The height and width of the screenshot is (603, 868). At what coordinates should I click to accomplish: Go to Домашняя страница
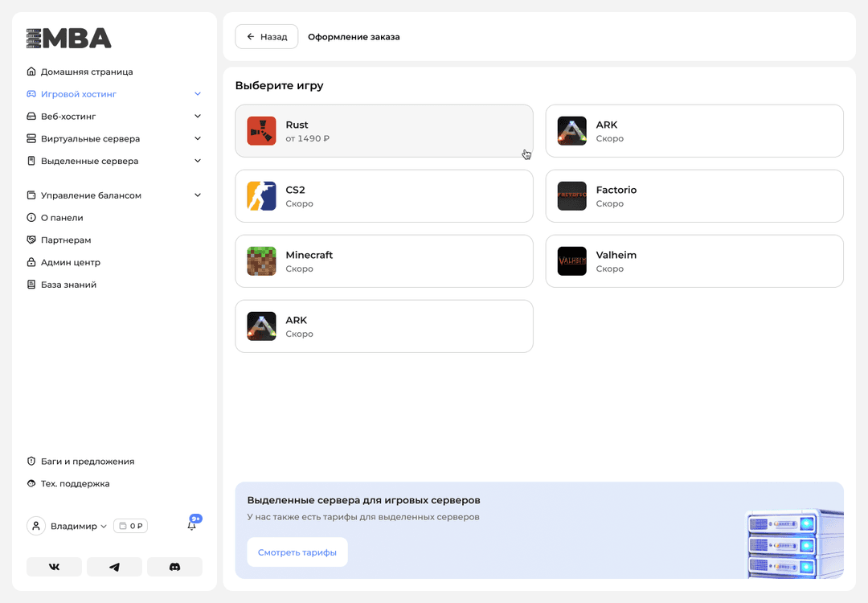(86, 72)
